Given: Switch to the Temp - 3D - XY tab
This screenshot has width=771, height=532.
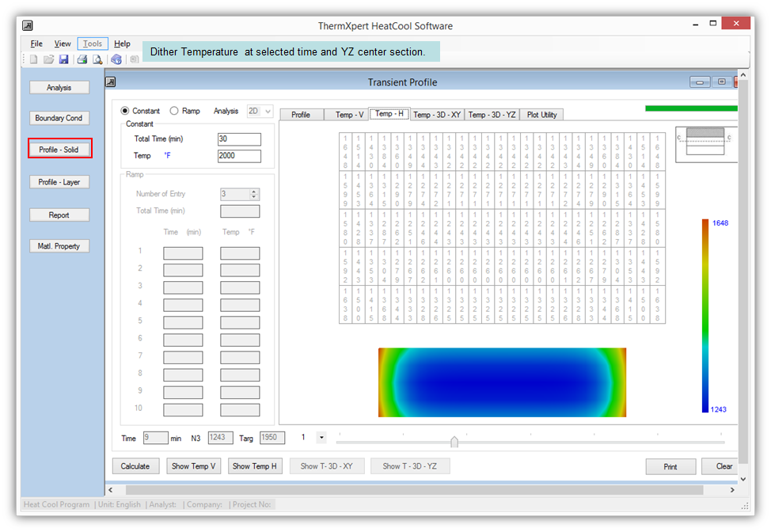Looking at the screenshot, I should click(437, 115).
